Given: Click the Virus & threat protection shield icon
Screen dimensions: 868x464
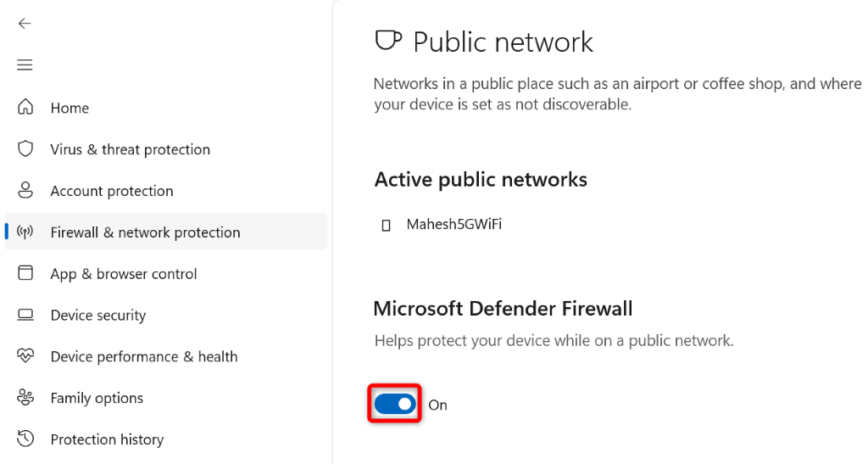Looking at the screenshot, I should click(x=25, y=149).
